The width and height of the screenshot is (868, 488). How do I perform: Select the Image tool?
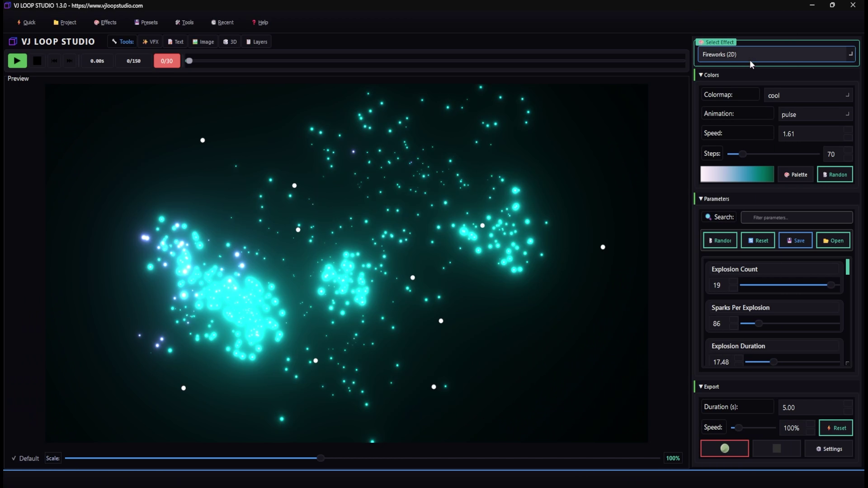coord(203,42)
